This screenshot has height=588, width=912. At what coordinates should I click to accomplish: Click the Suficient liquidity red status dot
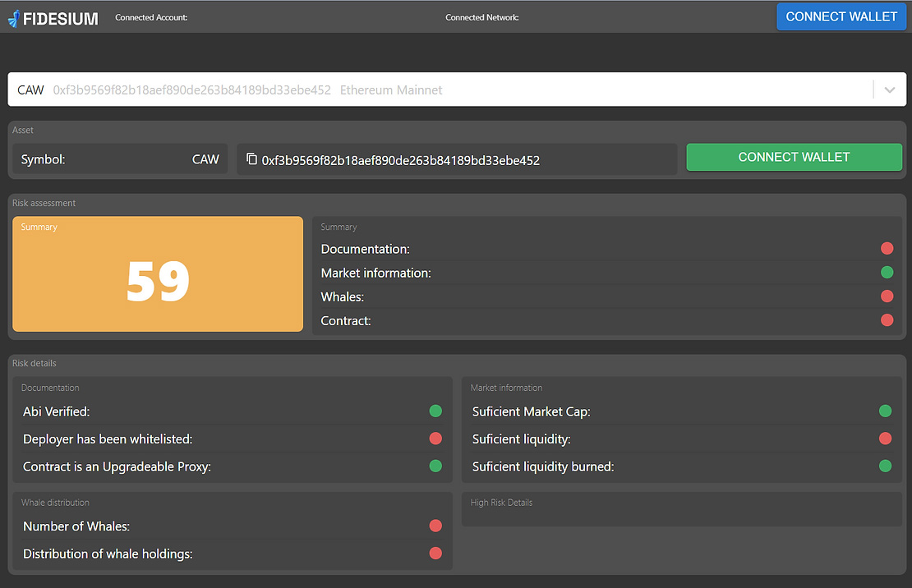click(885, 439)
